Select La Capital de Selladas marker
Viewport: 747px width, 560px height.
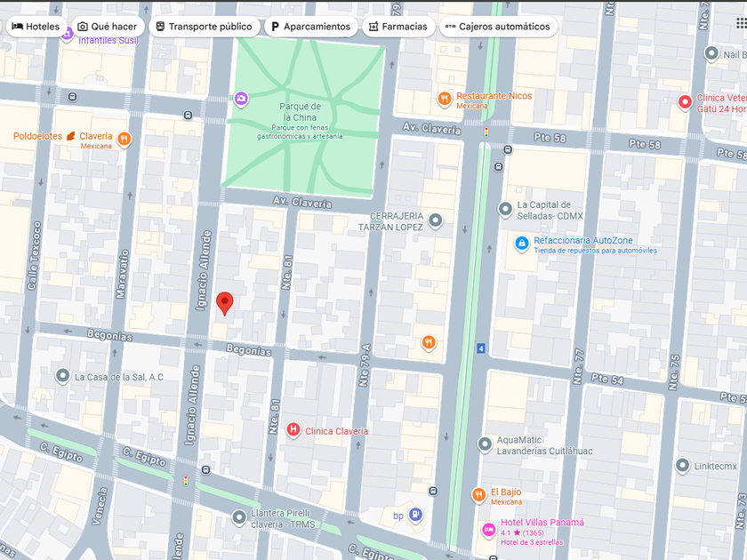coord(505,209)
